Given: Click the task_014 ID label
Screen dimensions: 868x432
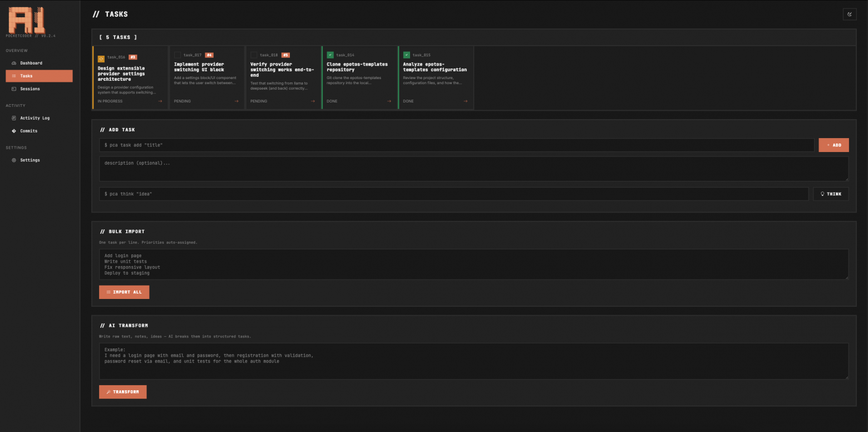Looking at the screenshot, I should point(345,55).
